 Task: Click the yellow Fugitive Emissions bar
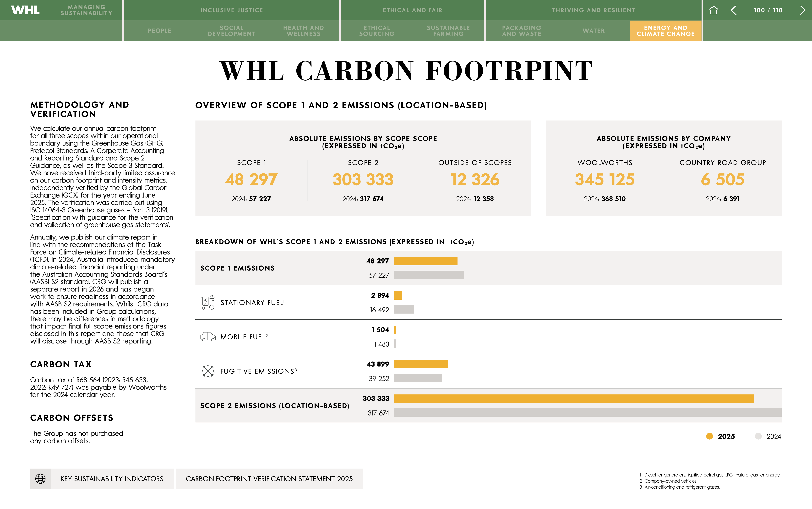click(421, 364)
